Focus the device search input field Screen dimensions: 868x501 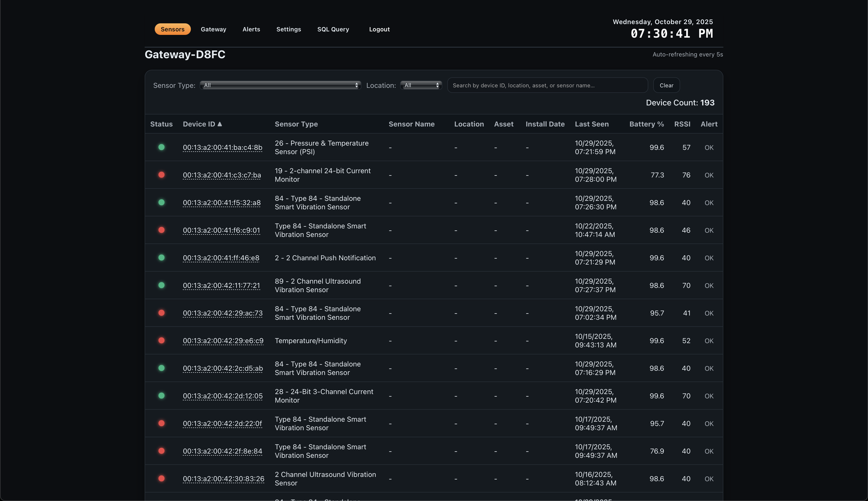pyautogui.click(x=547, y=85)
